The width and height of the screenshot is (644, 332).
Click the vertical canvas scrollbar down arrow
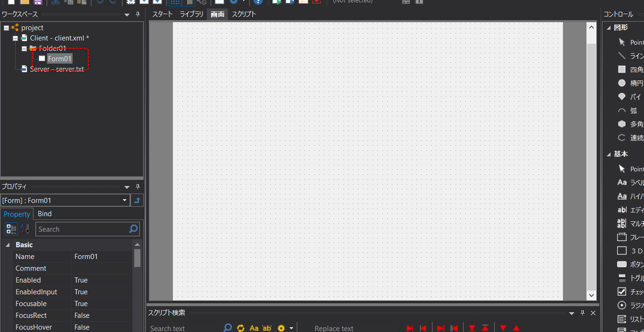tap(591, 296)
